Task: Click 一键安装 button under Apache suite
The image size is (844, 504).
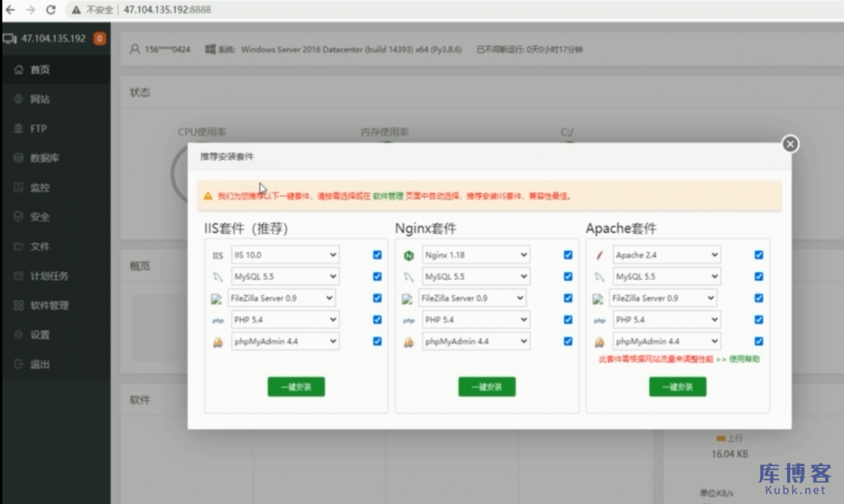Action: pyautogui.click(x=678, y=387)
